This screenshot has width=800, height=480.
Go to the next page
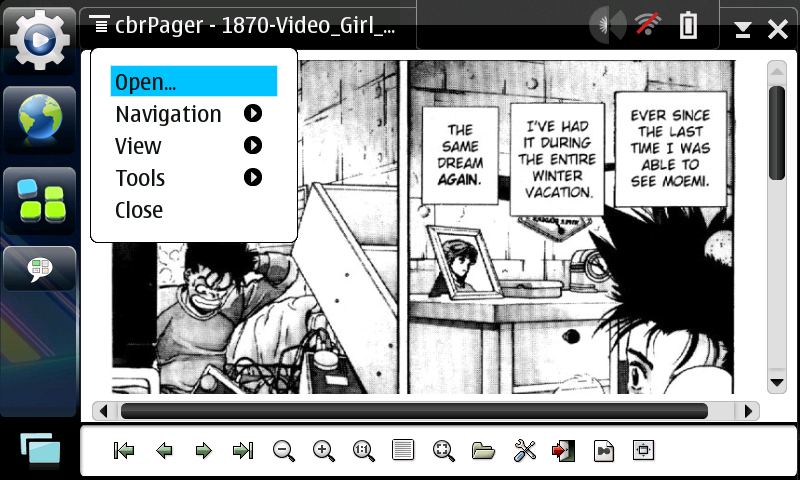(x=204, y=450)
